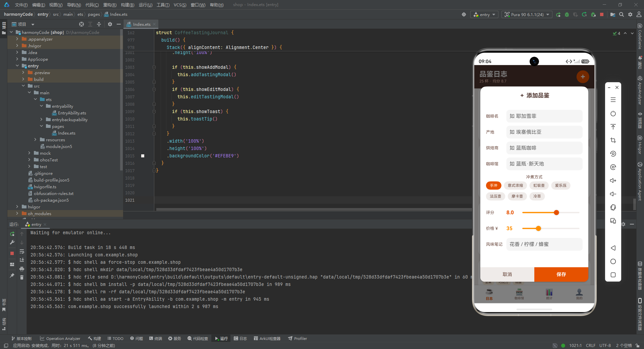Open Operation Analyzer tool window

pos(60,338)
